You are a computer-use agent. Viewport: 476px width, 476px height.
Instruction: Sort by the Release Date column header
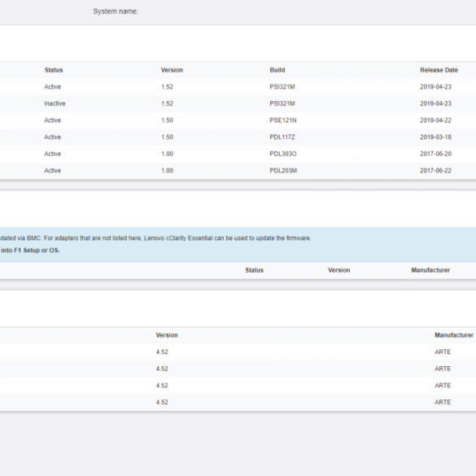tap(439, 70)
